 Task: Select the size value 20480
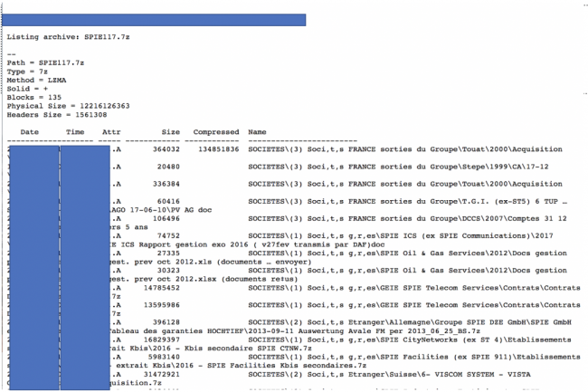[x=168, y=167]
